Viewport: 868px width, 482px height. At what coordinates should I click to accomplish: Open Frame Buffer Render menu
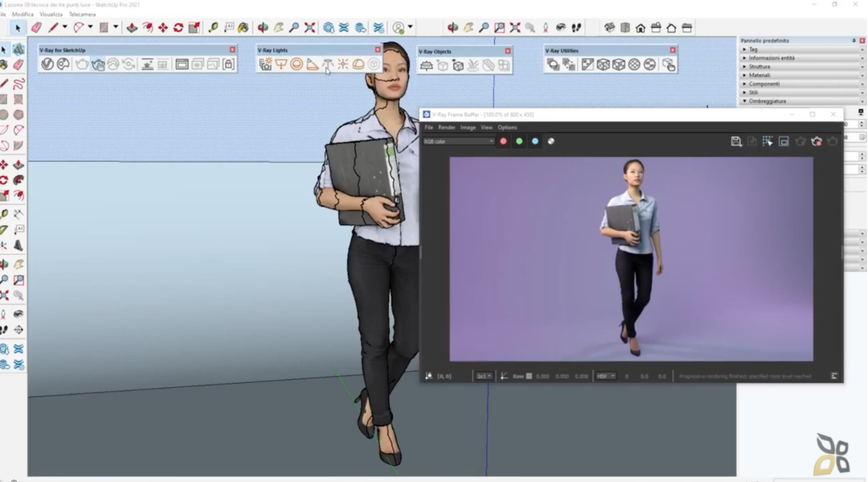pyautogui.click(x=446, y=127)
